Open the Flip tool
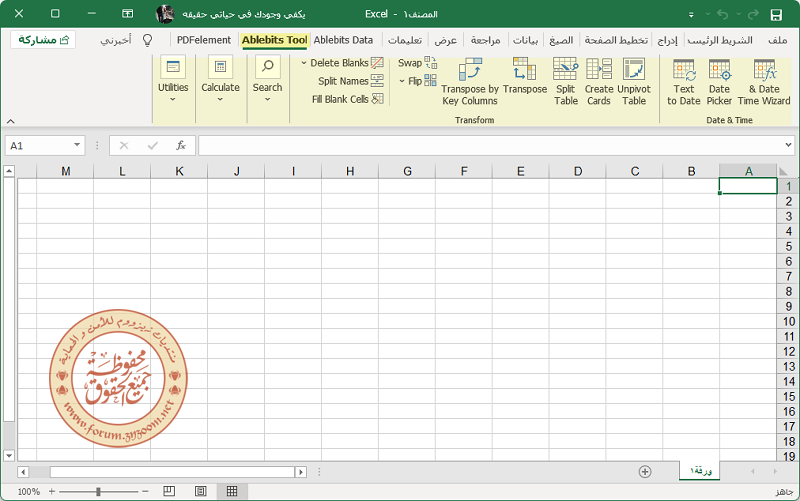The width and height of the screenshot is (800, 501). click(422, 81)
